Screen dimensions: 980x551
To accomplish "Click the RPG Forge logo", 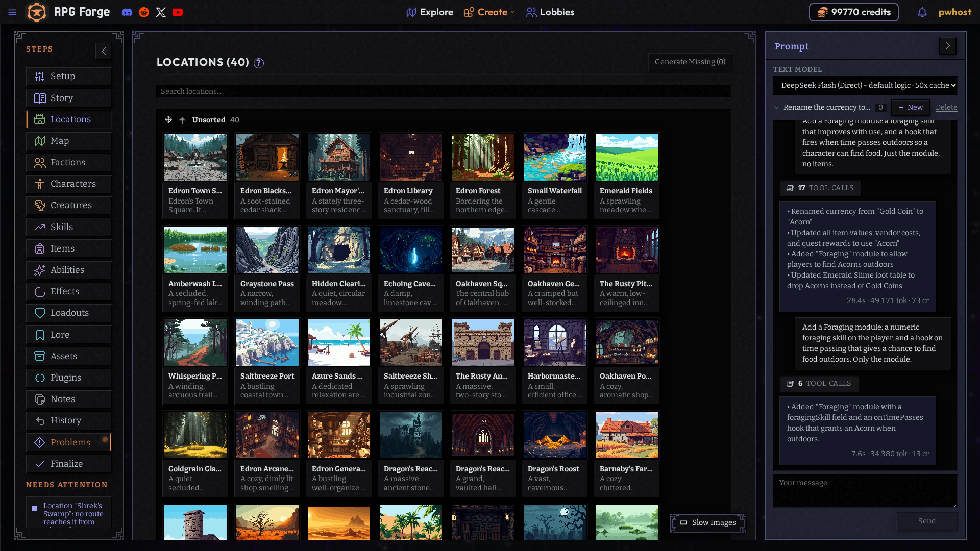I will [x=69, y=12].
